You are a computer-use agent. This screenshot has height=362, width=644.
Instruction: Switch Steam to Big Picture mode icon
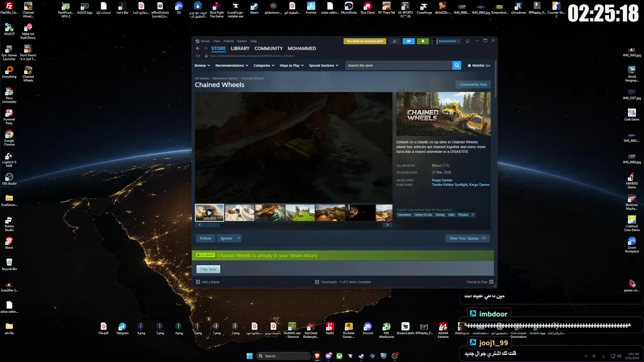pos(467,41)
